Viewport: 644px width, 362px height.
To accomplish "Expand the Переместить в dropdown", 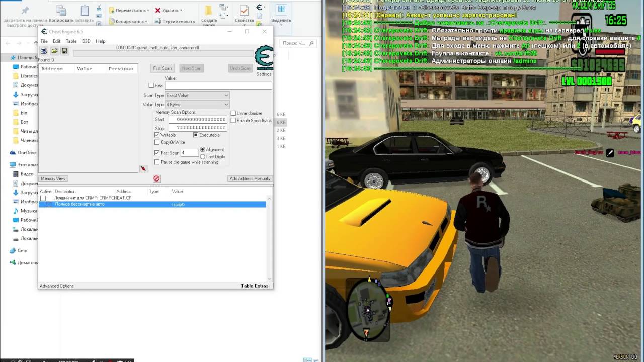I will pyautogui.click(x=148, y=10).
